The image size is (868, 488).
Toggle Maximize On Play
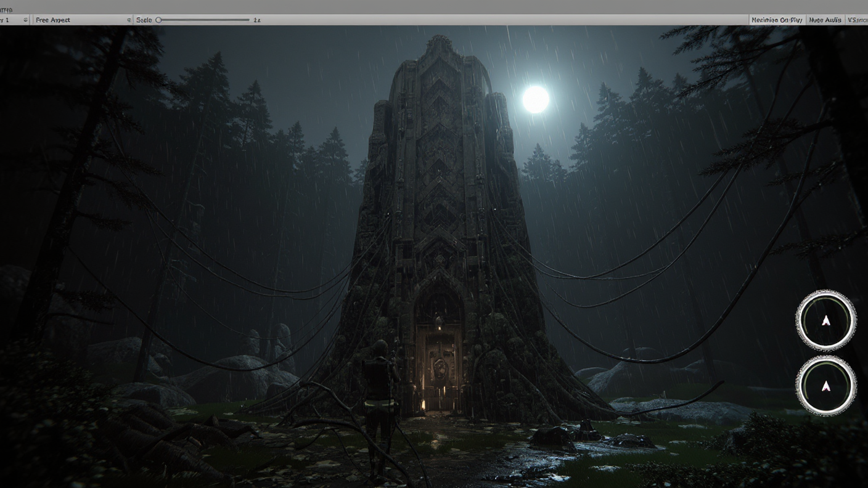pyautogui.click(x=777, y=20)
